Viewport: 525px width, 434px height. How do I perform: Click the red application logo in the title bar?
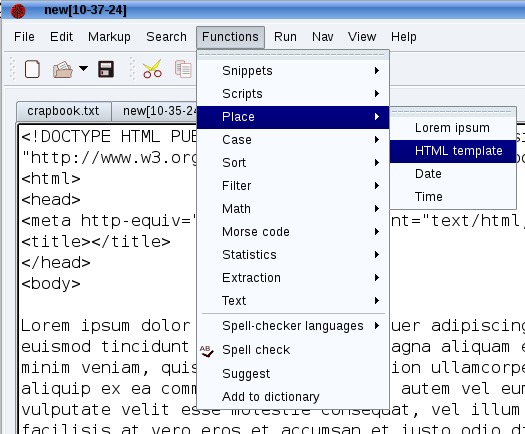pyautogui.click(x=18, y=11)
